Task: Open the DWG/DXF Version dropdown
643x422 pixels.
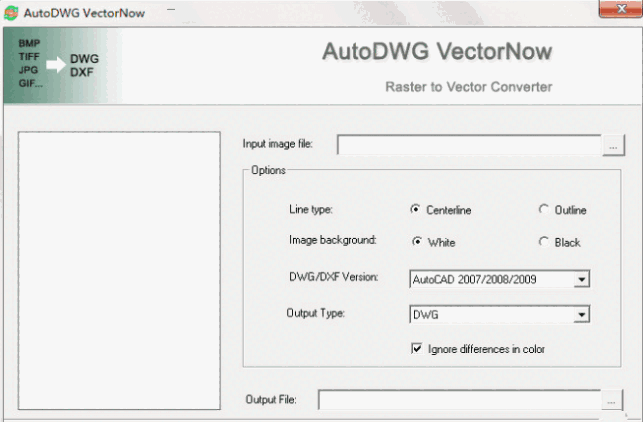Action: click(581, 280)
